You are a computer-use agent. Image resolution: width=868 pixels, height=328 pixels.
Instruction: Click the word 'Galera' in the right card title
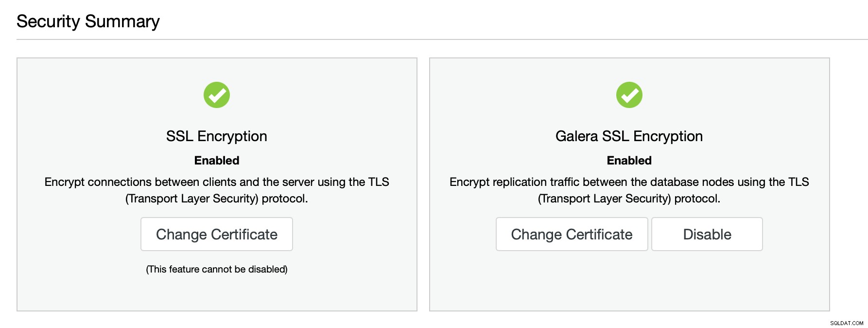577,136
